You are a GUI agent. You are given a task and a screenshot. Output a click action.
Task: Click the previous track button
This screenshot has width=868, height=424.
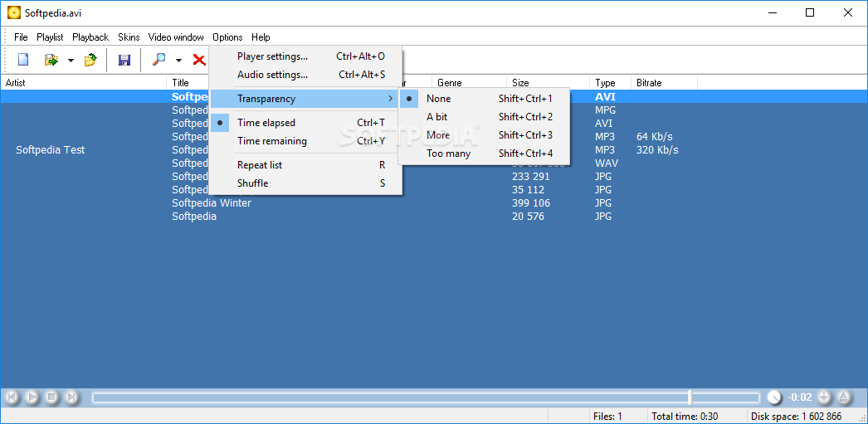pos(12,397)
